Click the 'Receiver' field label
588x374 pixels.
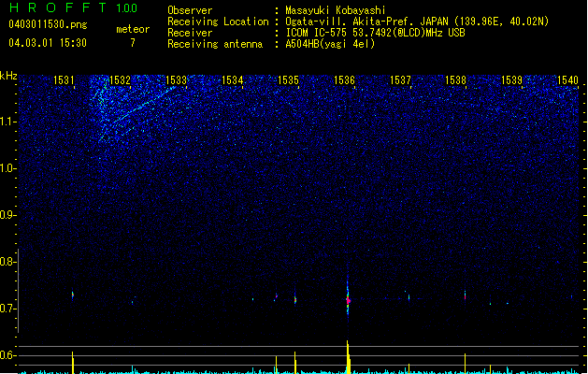coord(190,33)
